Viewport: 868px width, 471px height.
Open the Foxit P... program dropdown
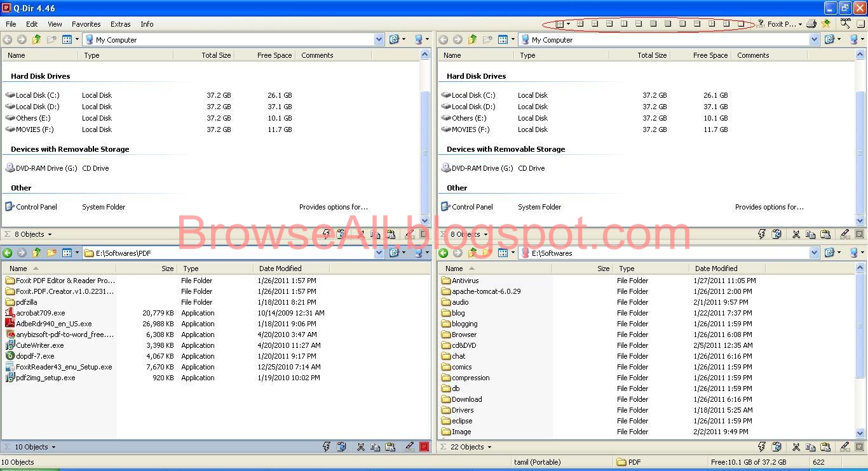tap(800, 24)
